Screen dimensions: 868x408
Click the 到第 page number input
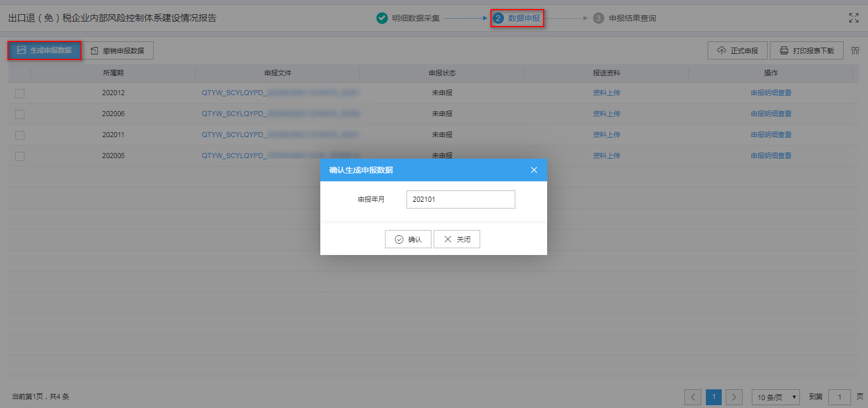(840, 397)
